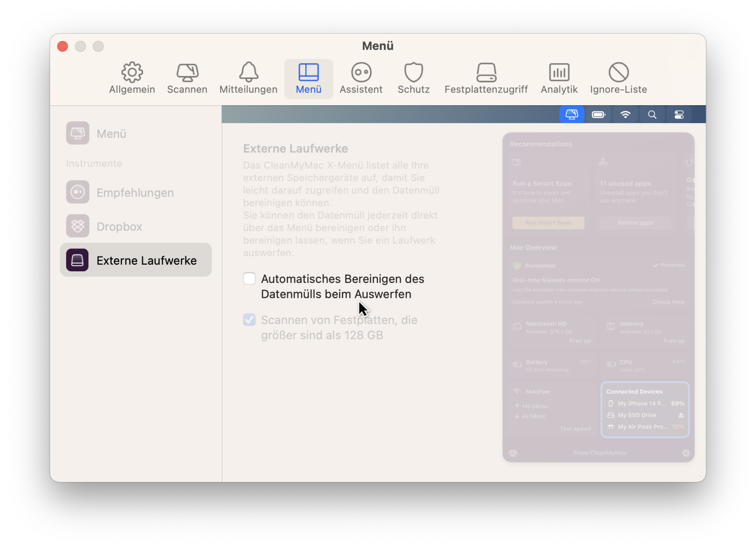The image size is (756, 548).
Task: Select Dropbox in the sidebar
Action: [136, 226]
